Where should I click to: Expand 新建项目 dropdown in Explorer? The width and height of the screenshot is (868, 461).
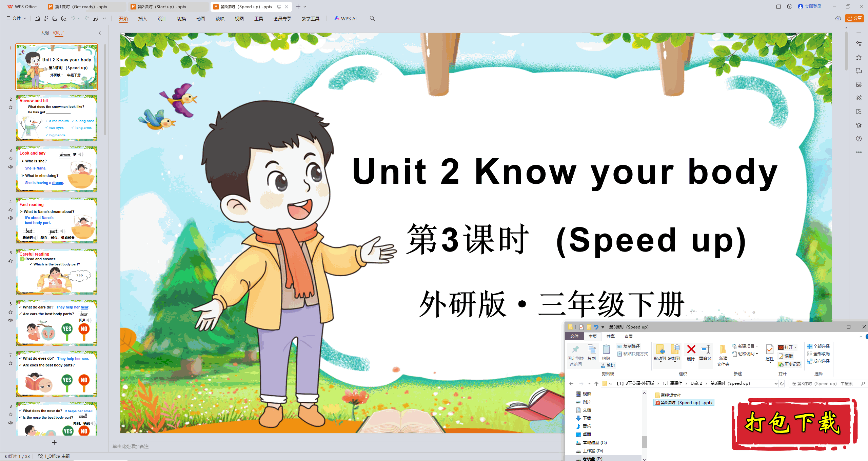click(757, 346)
